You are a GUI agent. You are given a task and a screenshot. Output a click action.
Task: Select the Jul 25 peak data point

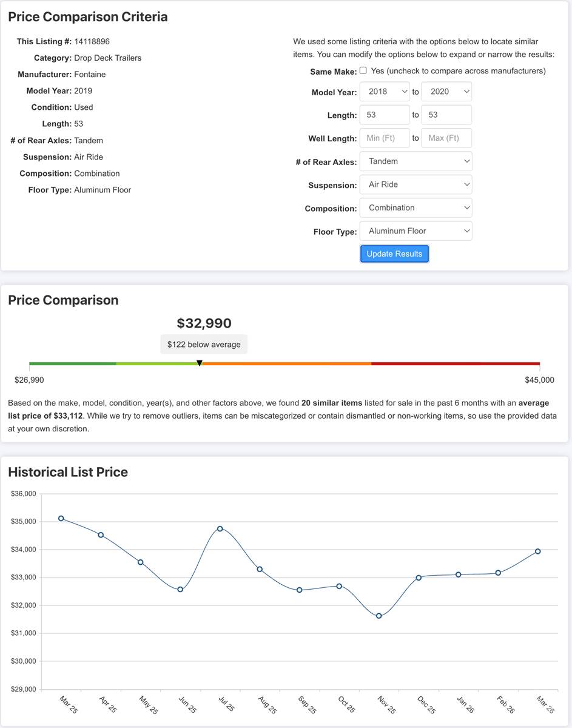220,528
